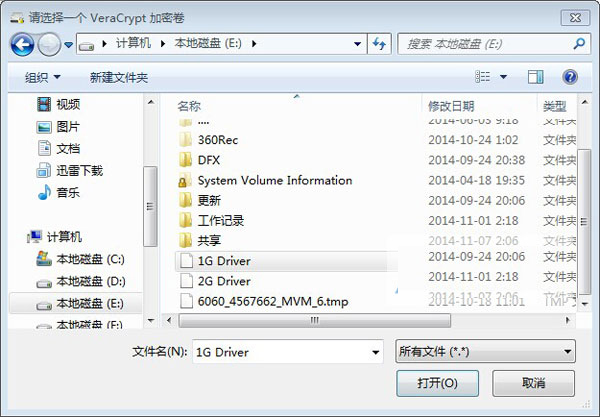Click the 取消 button
The width and height of the screenshot is (600, 417).
[533, 383]
